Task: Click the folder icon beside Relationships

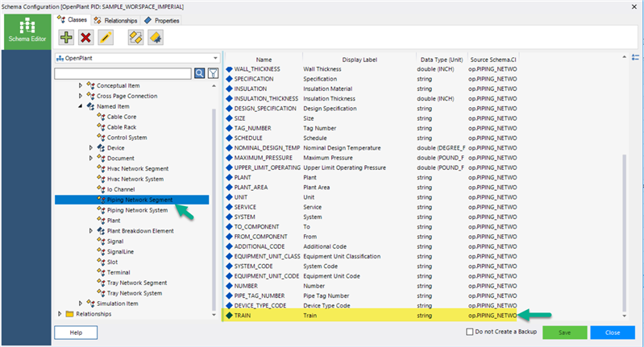Action: point(69,314)
